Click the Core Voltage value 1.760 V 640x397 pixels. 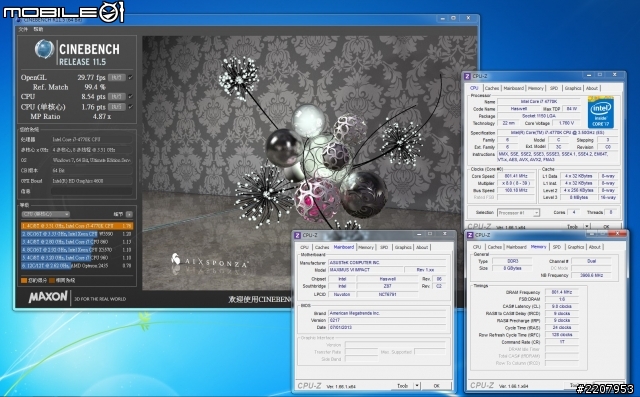[x=567, y=123]
